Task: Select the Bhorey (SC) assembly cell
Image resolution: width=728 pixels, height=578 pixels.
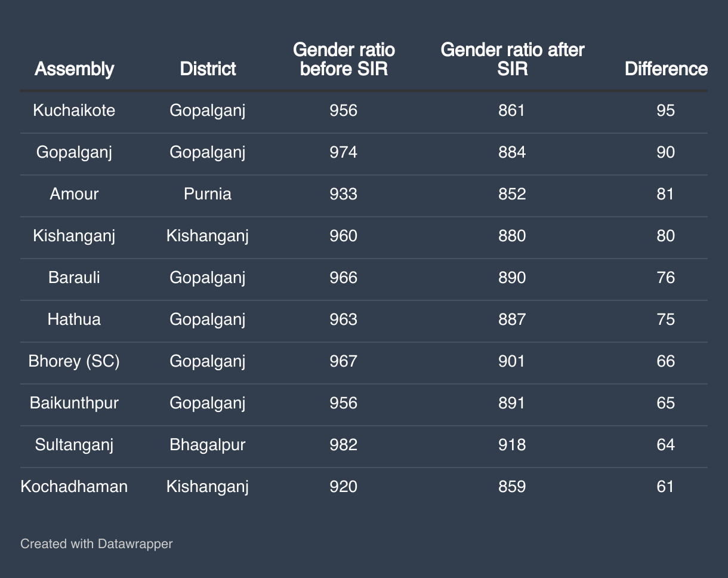Action: click(74, 361)
